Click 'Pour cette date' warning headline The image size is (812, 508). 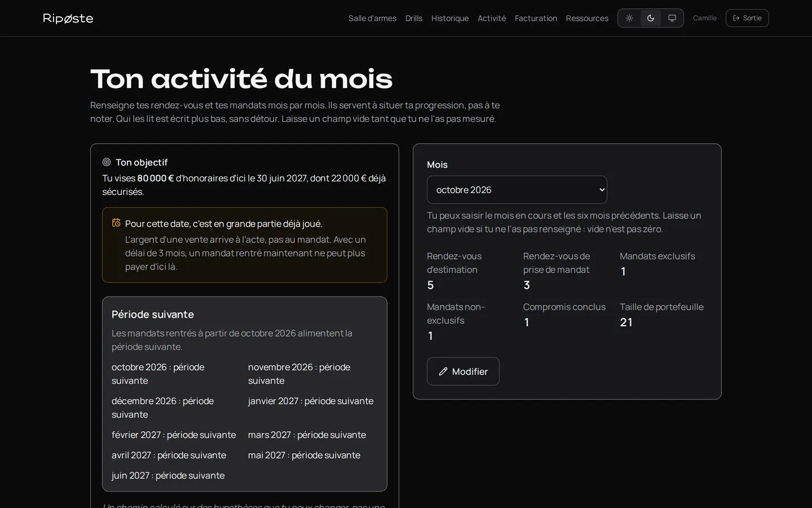point(223,224)
